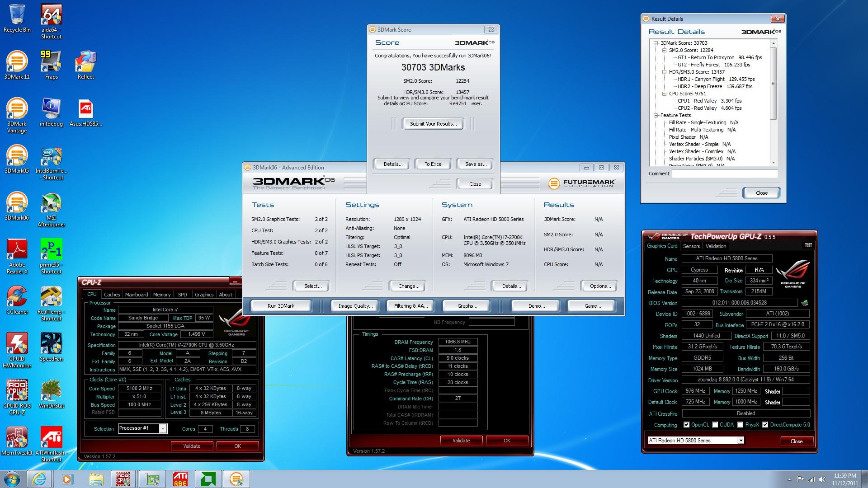The width and height of the screenshot is (868, 488).
Task: Click the To Excel button
Action: (x=433, y=164)
